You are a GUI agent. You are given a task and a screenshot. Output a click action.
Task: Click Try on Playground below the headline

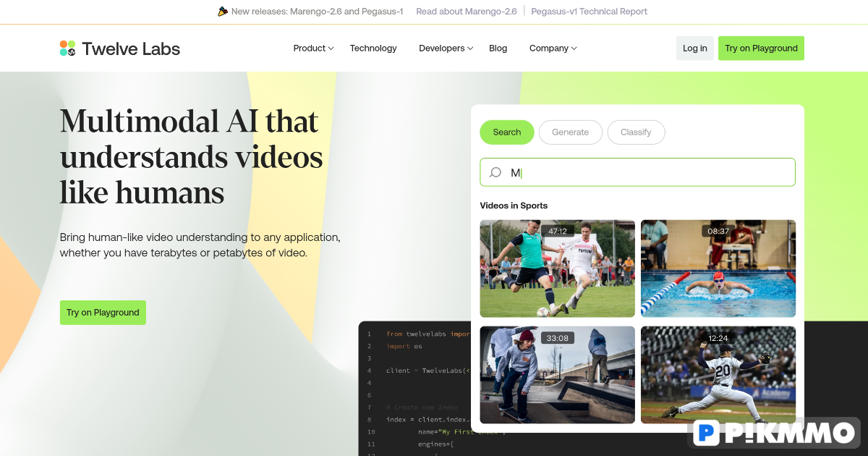click(103, 313)
